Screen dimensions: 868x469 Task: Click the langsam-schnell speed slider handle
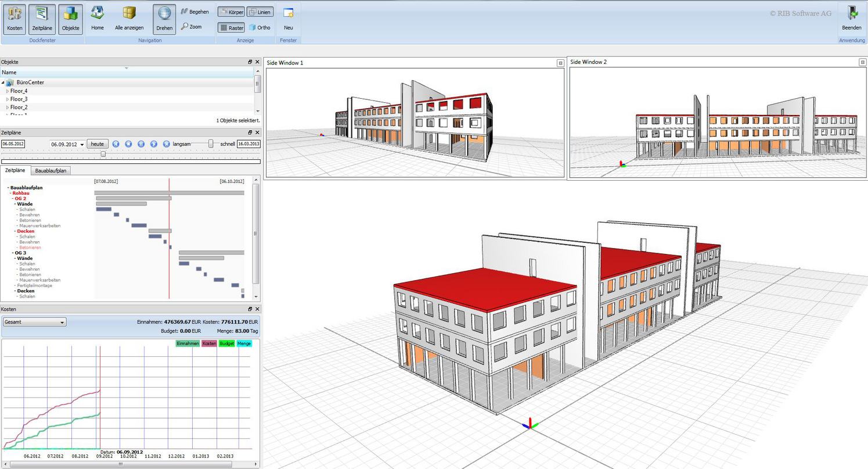[211, 144]
